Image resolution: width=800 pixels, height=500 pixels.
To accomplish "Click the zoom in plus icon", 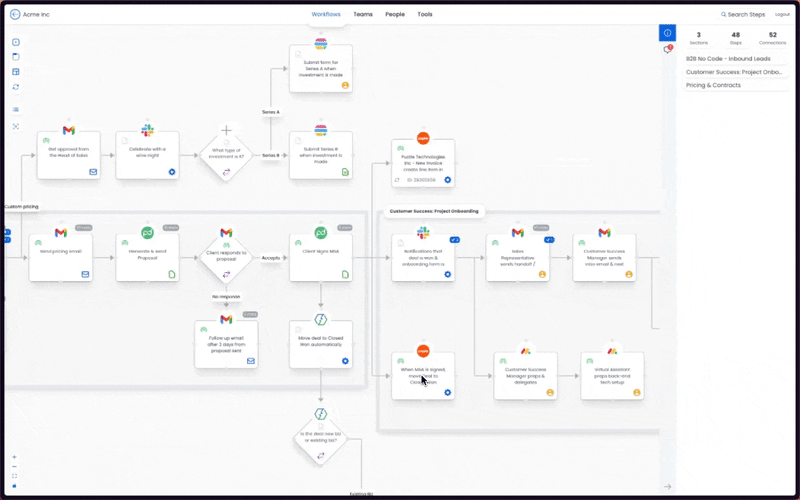I will pyautogui.click(x=14, y=457).
